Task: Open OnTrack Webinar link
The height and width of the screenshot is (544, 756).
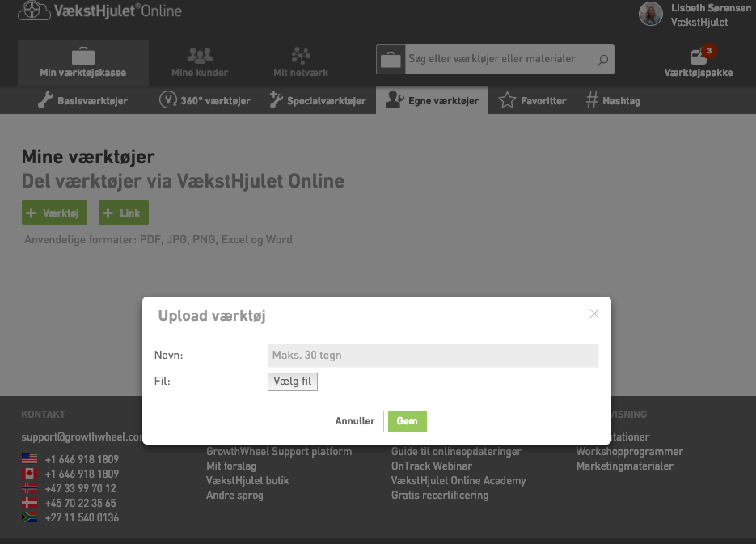Action: coord(432,466)
